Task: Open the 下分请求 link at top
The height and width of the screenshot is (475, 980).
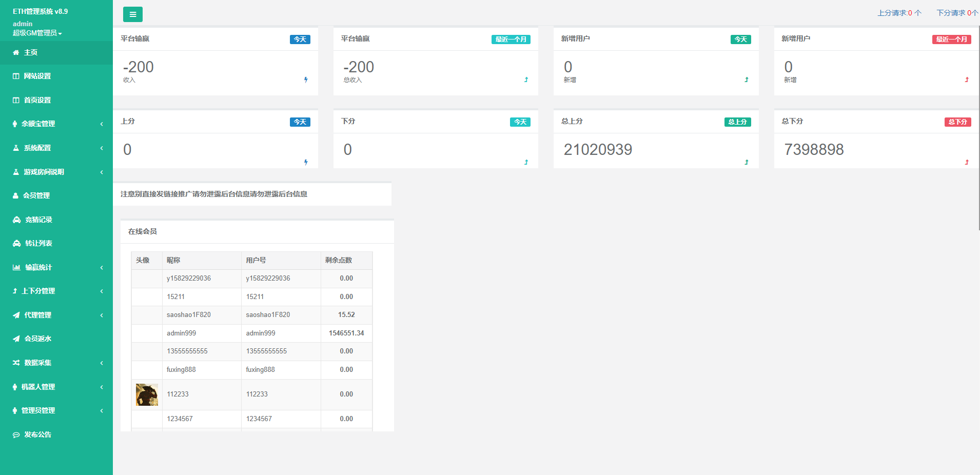Action: (956, 13)
